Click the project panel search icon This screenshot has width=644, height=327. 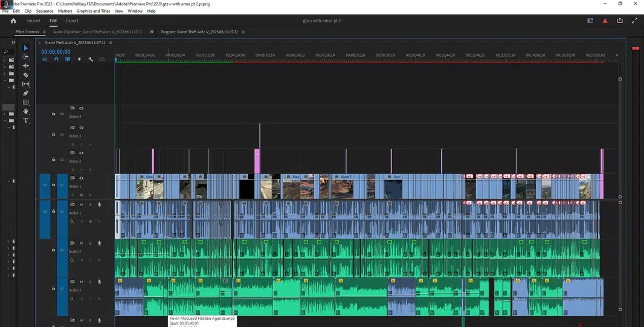[6, 52]
